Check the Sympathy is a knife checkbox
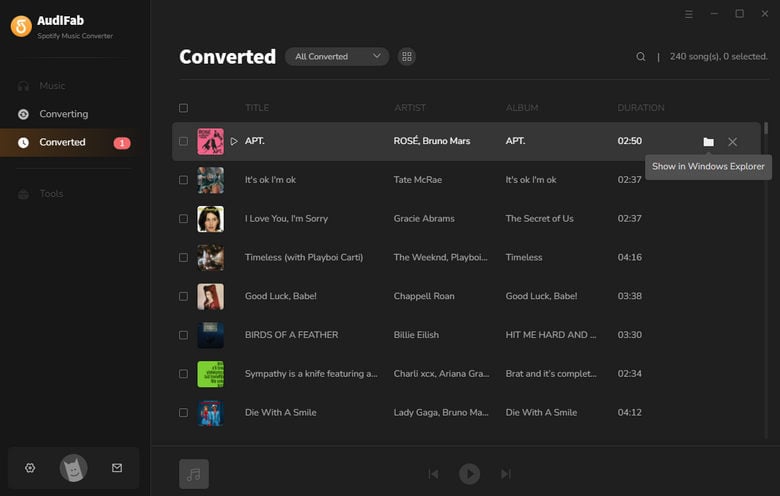Screen dimensions: 780x496 pos(183,374)
